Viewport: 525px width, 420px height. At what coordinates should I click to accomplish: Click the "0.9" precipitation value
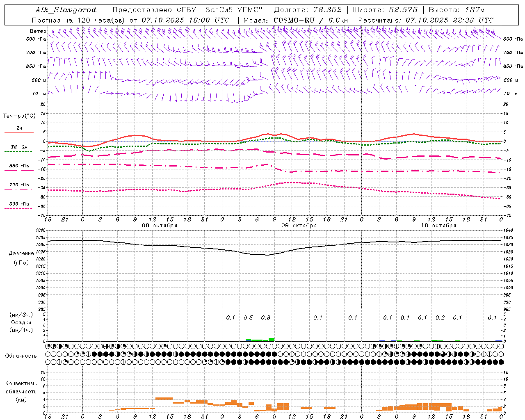(x=266, y=318)
